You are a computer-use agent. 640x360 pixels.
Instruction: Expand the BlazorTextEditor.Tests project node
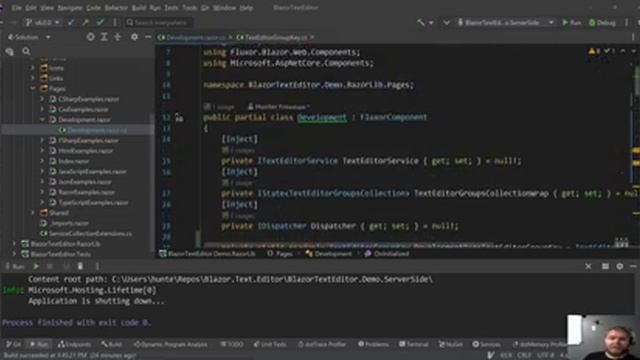15,254
